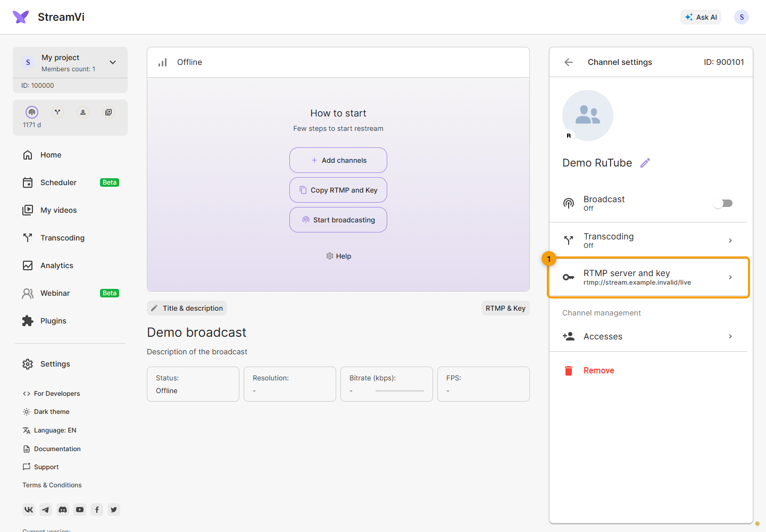Click the Resolution info card
Screen dimensions: 766x532
click(x=290, y=384)
